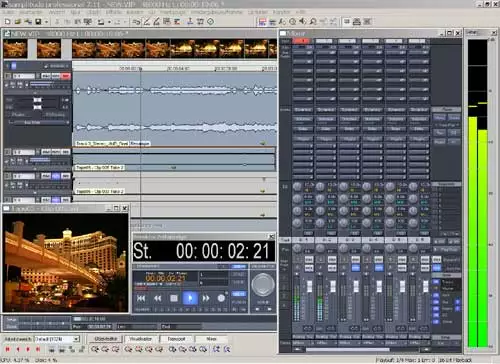Open the Bearbeiten menu in the menu bar

tap(31, 12)
